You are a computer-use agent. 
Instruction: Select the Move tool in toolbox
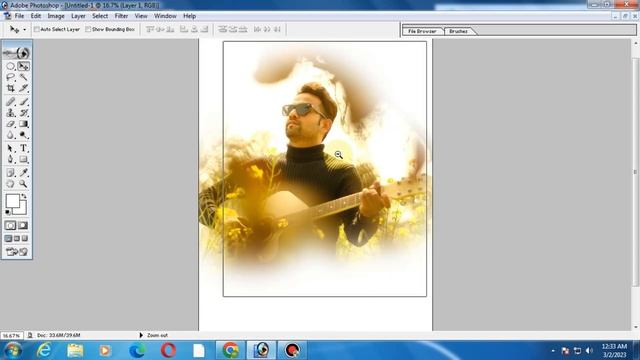click(x=23, y=66)
